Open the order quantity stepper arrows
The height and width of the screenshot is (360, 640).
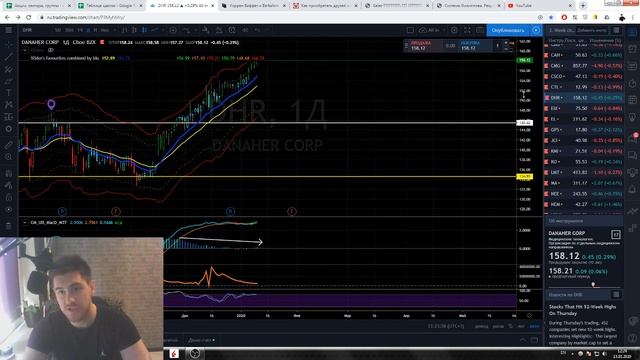tap(506, 46)
